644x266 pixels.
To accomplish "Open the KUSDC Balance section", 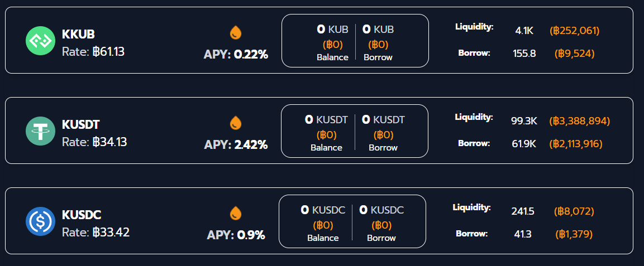I will point(323,223).
